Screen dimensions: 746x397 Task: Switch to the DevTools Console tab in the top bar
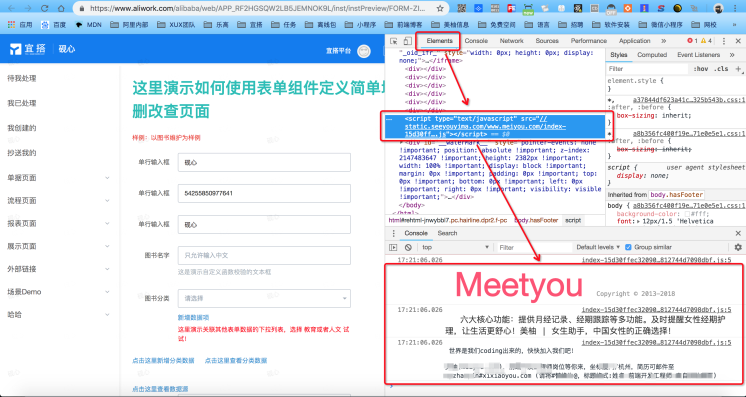[476, 41]
